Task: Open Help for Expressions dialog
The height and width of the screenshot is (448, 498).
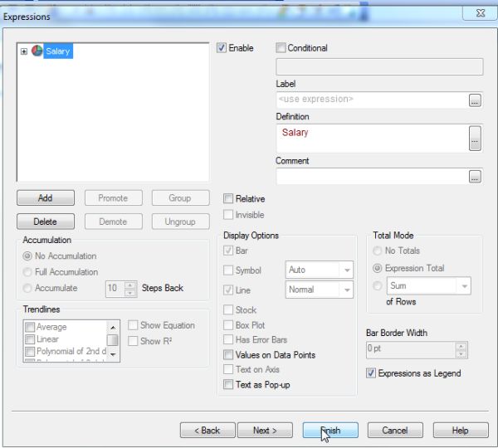Action: point(461,431)
